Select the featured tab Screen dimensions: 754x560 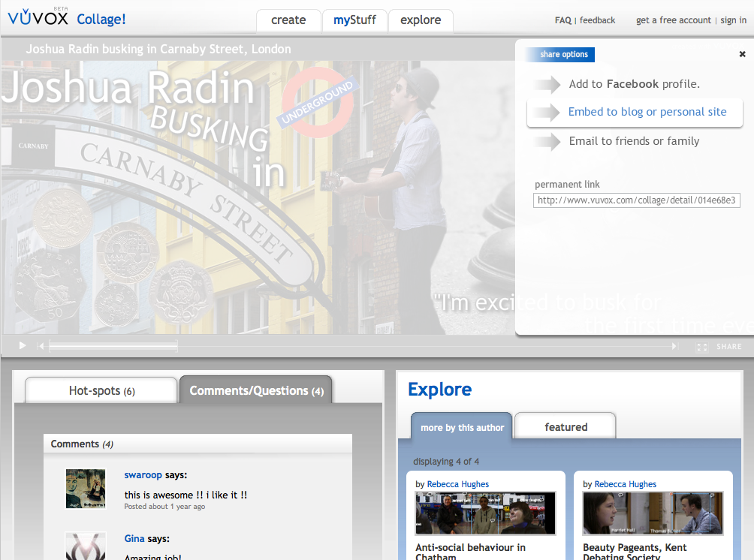[x=565, y=427]
